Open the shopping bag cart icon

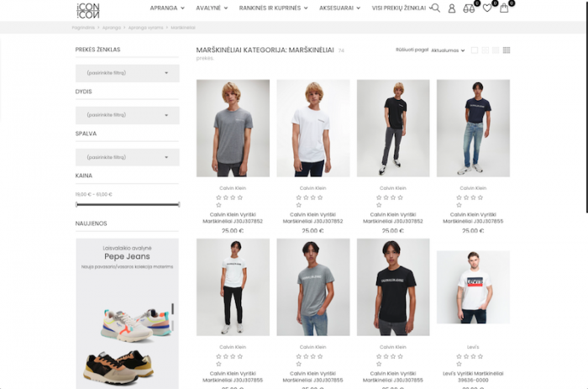pyautogui.click(x=504, y=8)
